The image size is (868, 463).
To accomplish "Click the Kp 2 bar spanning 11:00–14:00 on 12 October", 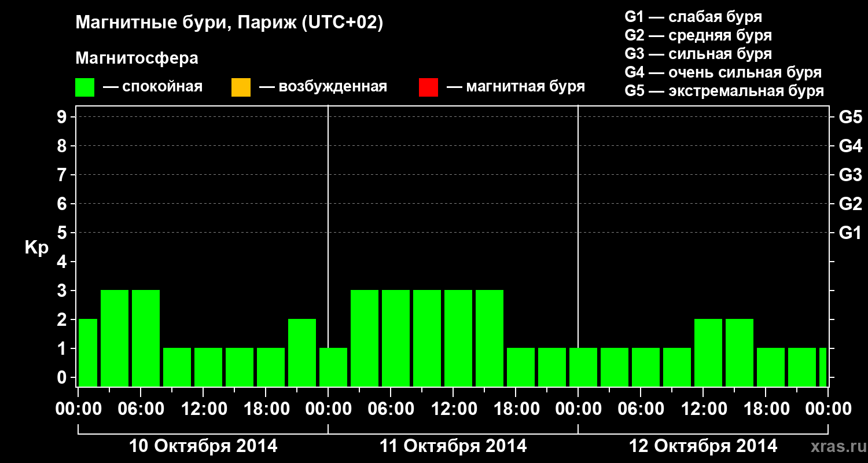I will tap(708, 352).
